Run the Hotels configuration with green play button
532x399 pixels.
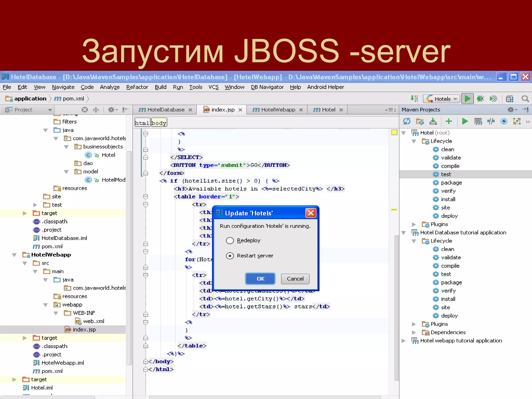click(467, 99)
